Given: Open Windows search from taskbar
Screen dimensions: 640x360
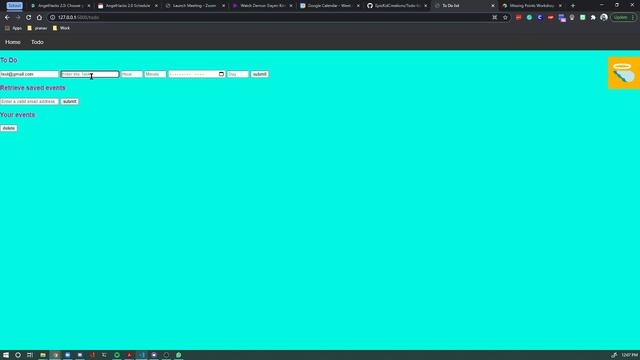Looking at the screenshot, I should (x=18, y=355).
